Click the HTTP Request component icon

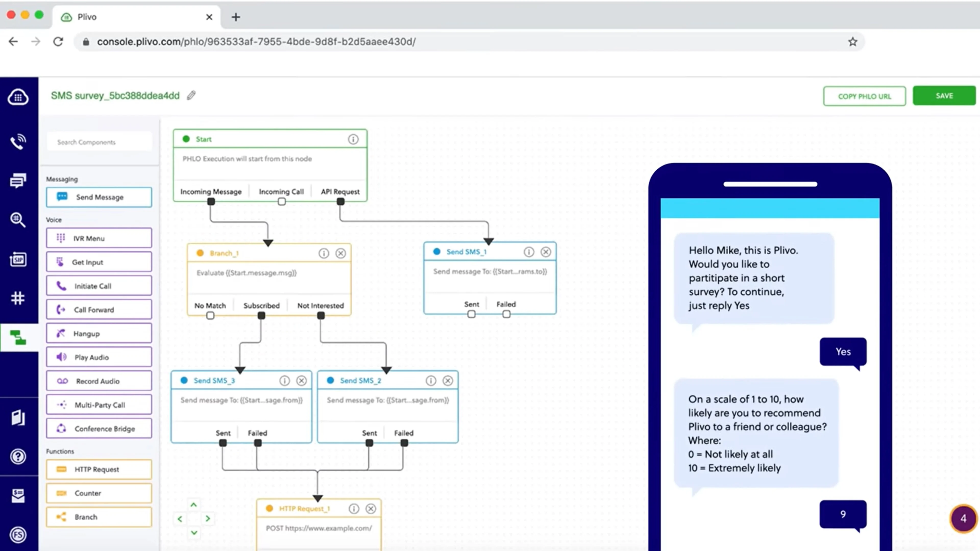[61, 468]
